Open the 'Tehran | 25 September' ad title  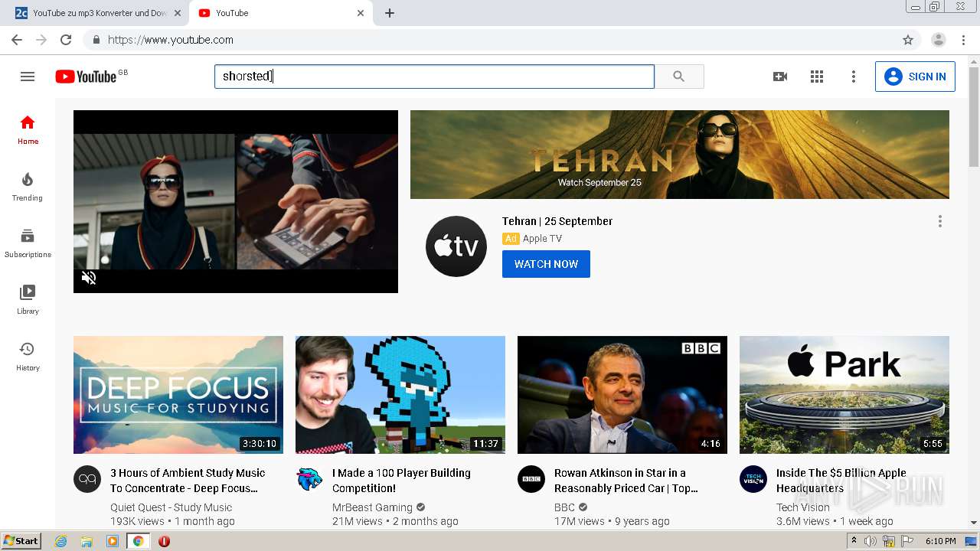pos(557,221)
